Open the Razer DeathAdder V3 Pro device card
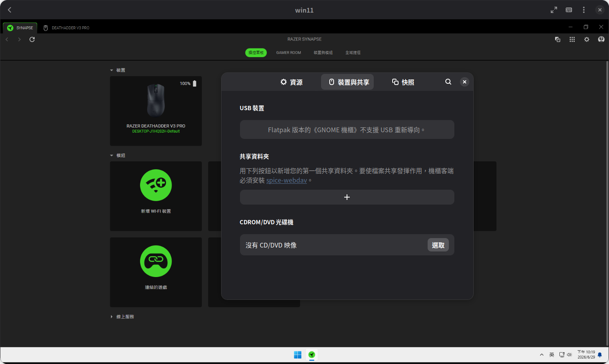609x364 pixels. 156,111
